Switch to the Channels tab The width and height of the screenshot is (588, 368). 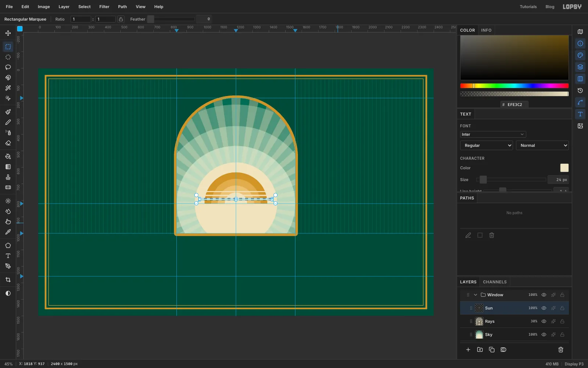coord(495,282)
